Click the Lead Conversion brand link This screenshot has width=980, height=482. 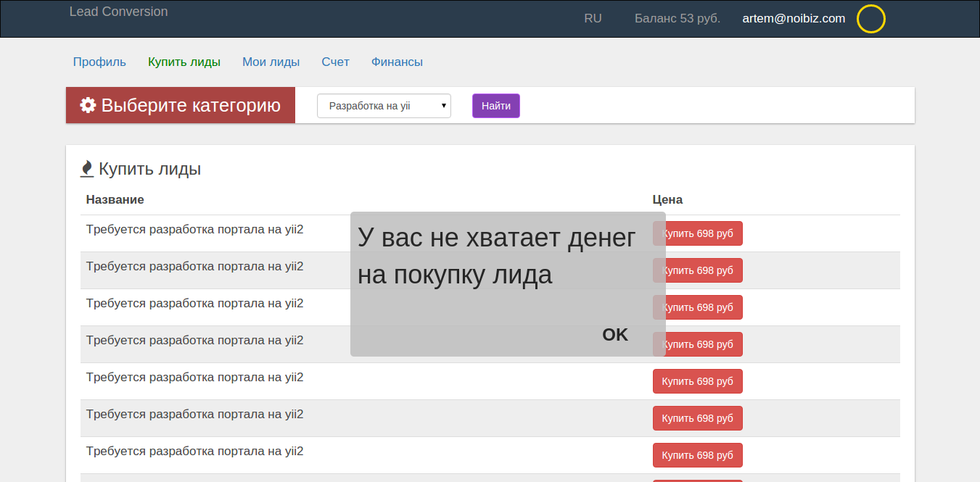point(119,12)
